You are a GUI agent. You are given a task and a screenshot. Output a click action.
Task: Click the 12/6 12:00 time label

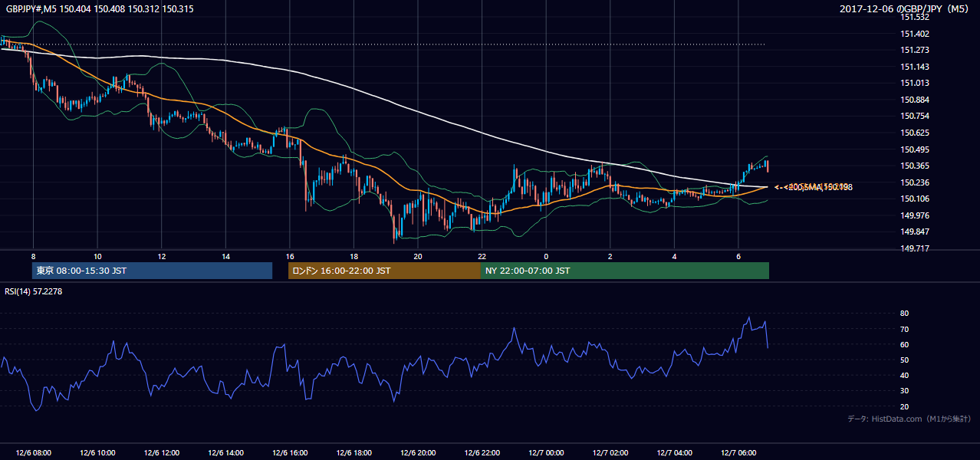(162, 453)
